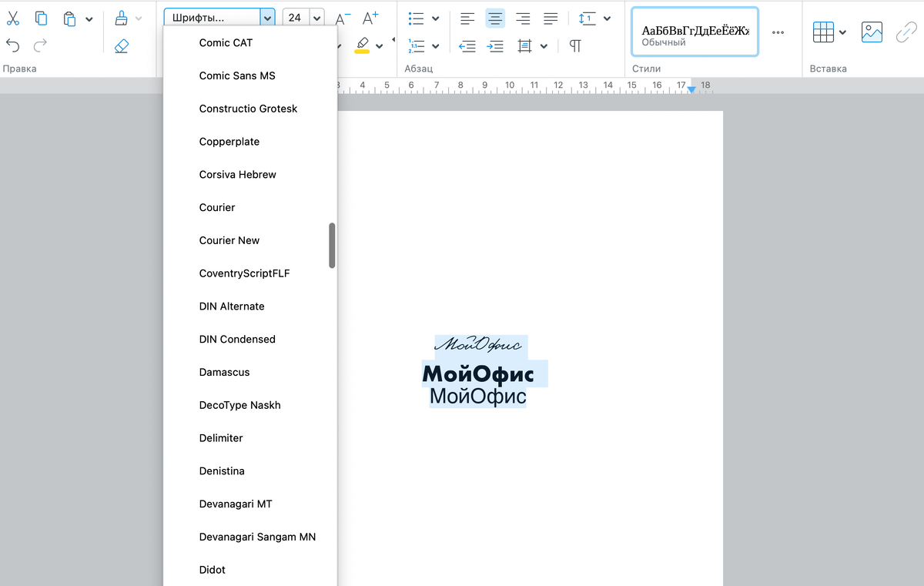Open the line spacing dropdown arrow
The width and height of the screenshot is (924, 586).
[x=607, y=19]
